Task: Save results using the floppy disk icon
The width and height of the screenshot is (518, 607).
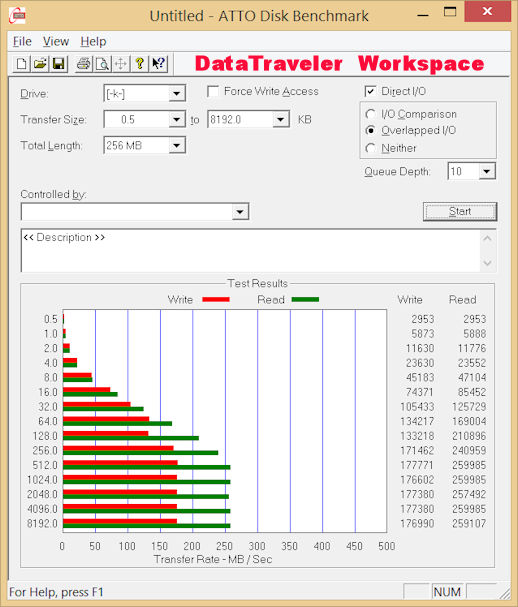Action: point(58,63)
